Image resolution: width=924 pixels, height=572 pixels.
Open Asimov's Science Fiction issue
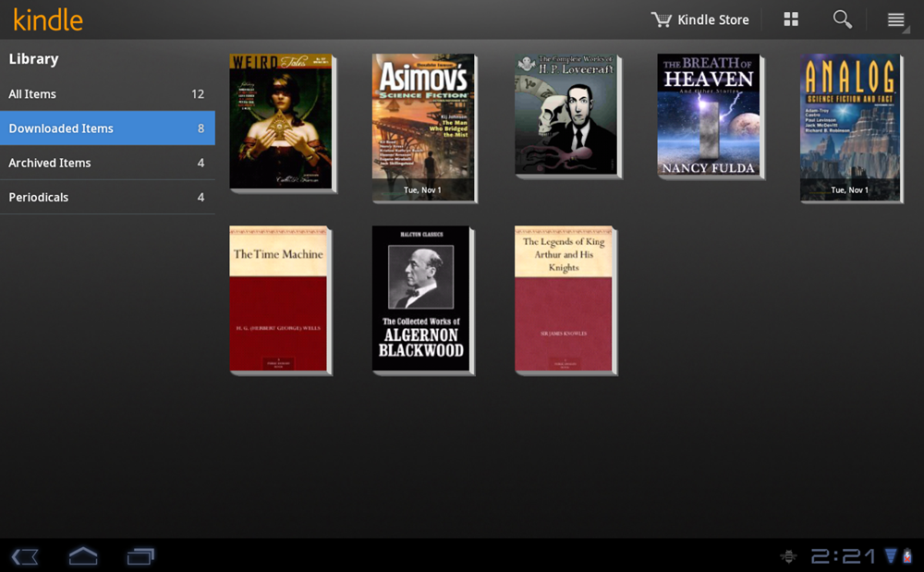pyautogui.click(x=424, y=127)
